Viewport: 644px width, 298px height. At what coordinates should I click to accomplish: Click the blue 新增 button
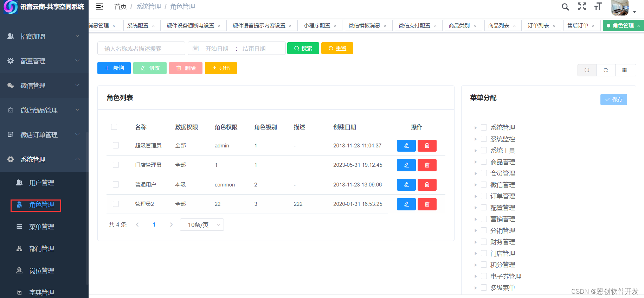[x=114, y=68]
